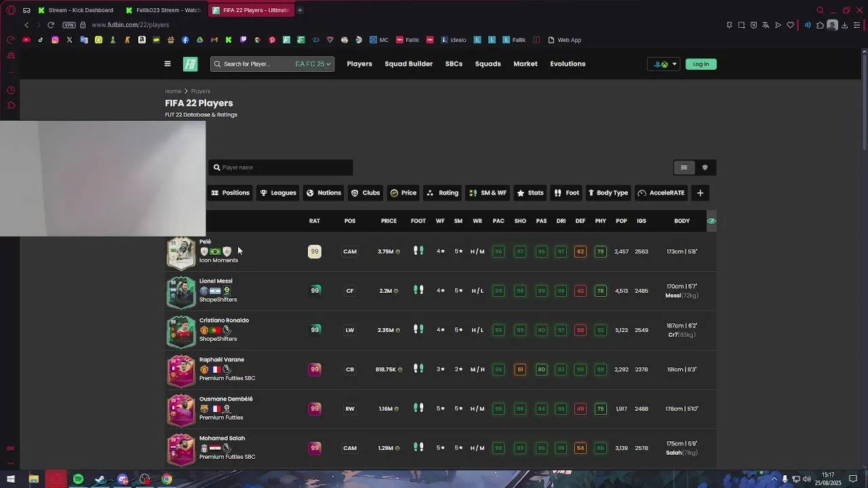
Task: Go back with browser back arrow
Action: coord(26,25)
